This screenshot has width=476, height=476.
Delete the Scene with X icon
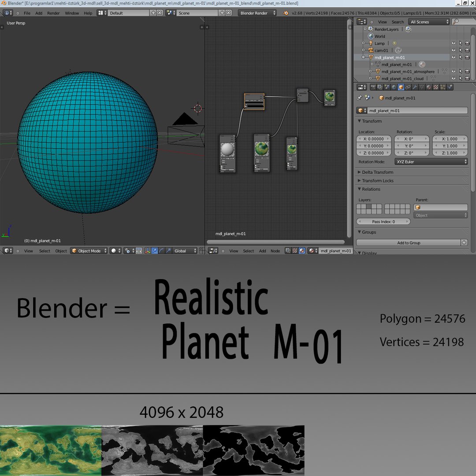tap(229, 13)
